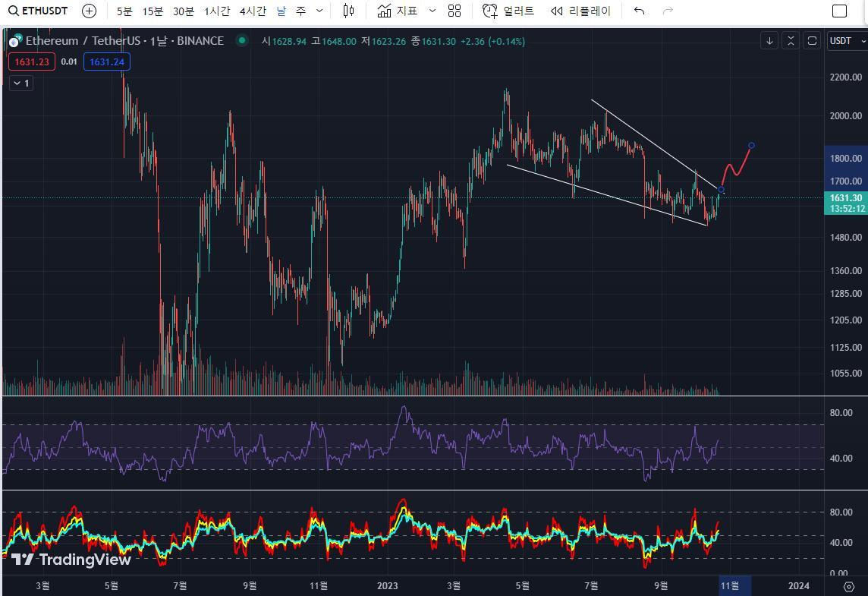Enter fullscreen mode with the fullscreen icon

coord(811,40)
